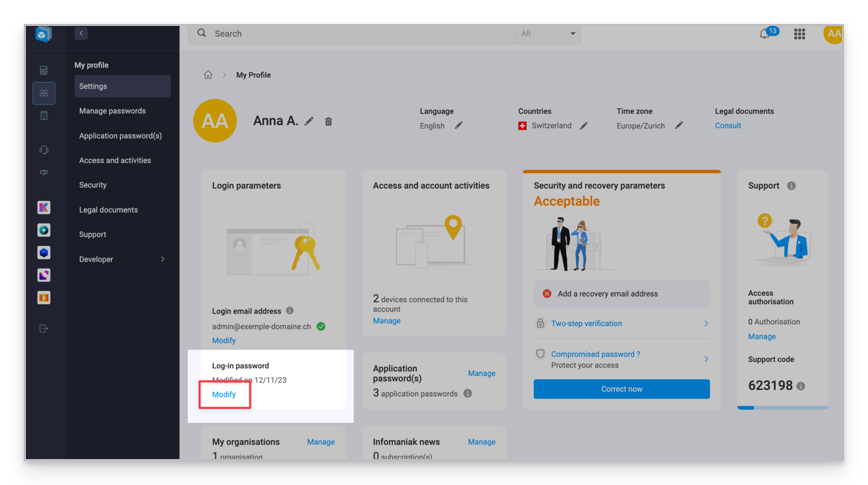This screenshot has width=868, height=485.
Task: Click the AA avatar in the top right
Action: coord(833,33)
